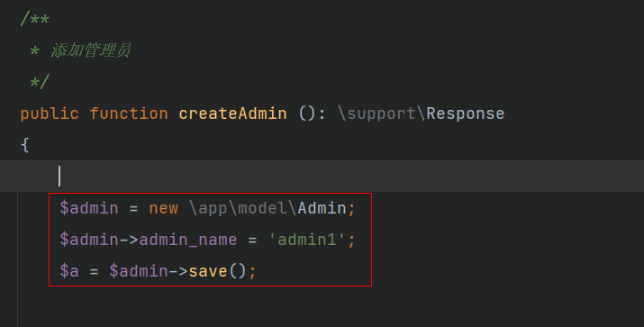Click the admin_name property
Image resolution: width=644 pixels, height=327 pixels.
(x=188, y=240)
